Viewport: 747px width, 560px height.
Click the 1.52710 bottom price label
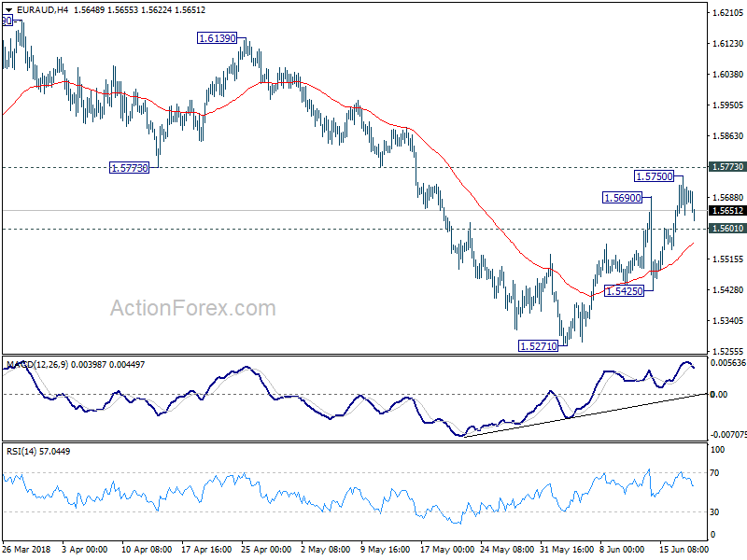click(539, 346)
